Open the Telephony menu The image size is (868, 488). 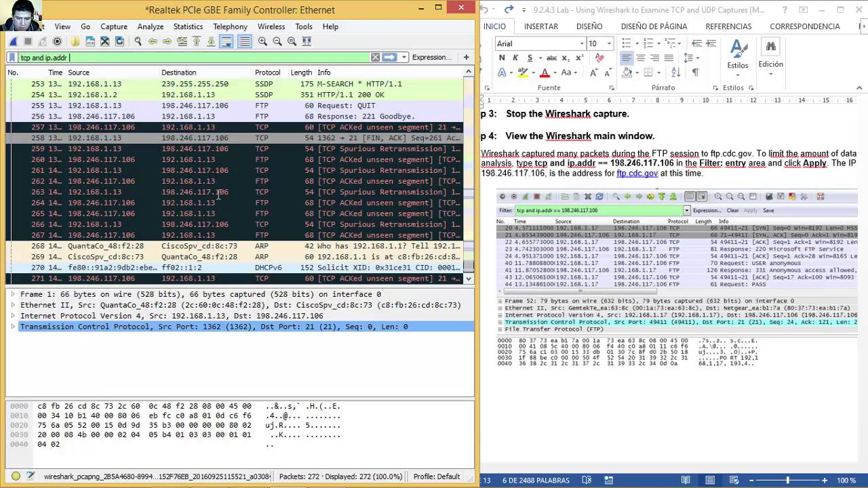[230, 26]
